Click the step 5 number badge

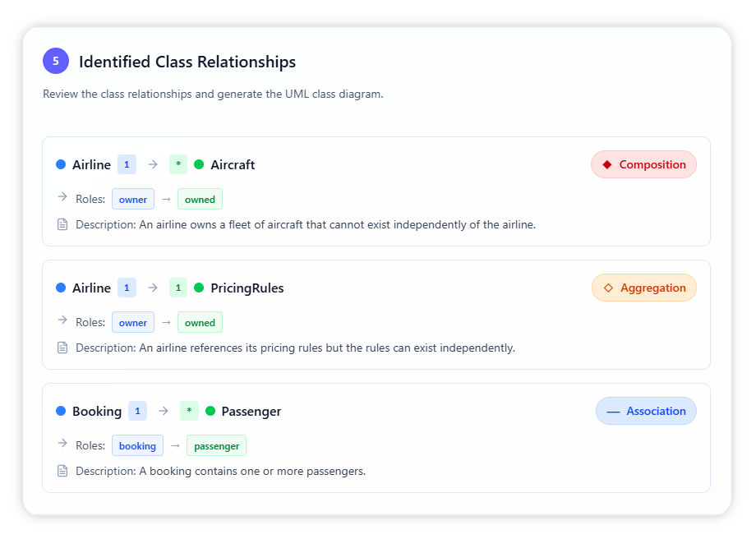coord(56,61)
